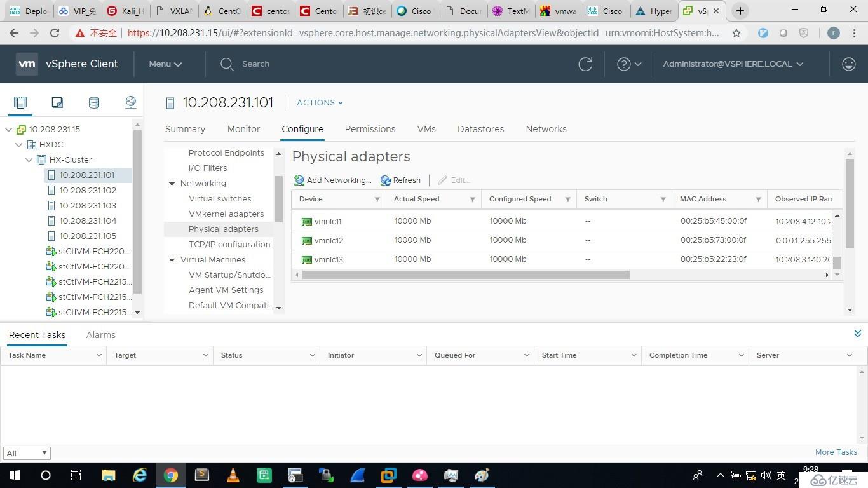Open the Alarms tab
Viewport: 868px width, 488px height.
click(x=100, y=335)
